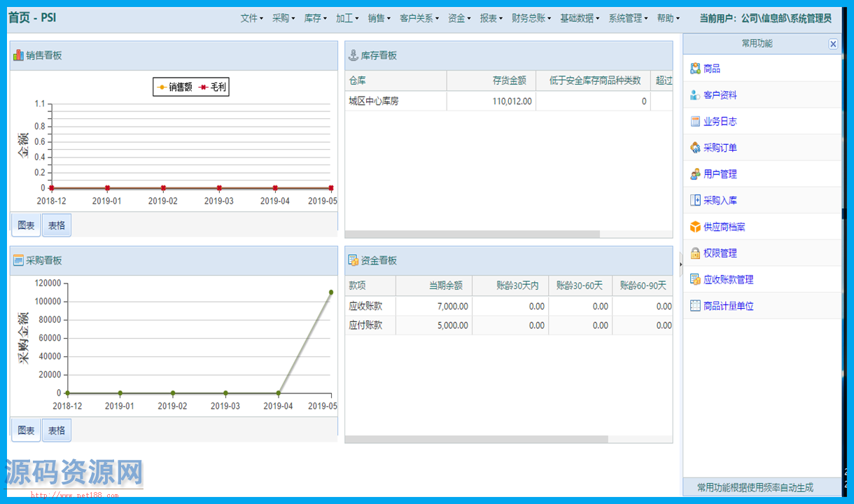The height and width of the screenshot is (504, 854).
Task: Open 采购入库 link
Action: [x=720, y=200]
